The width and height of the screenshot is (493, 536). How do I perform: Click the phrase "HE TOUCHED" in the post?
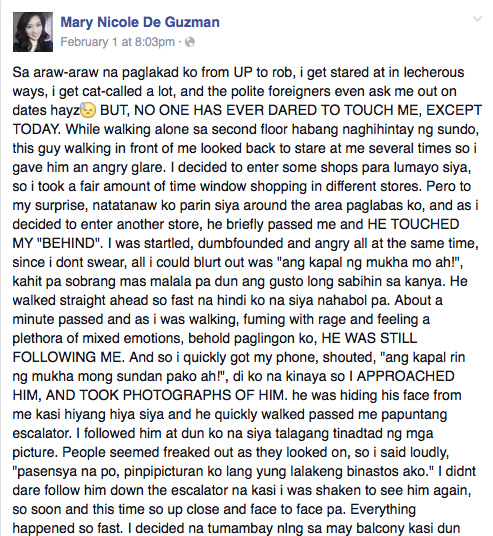click(x=413, y=224)
